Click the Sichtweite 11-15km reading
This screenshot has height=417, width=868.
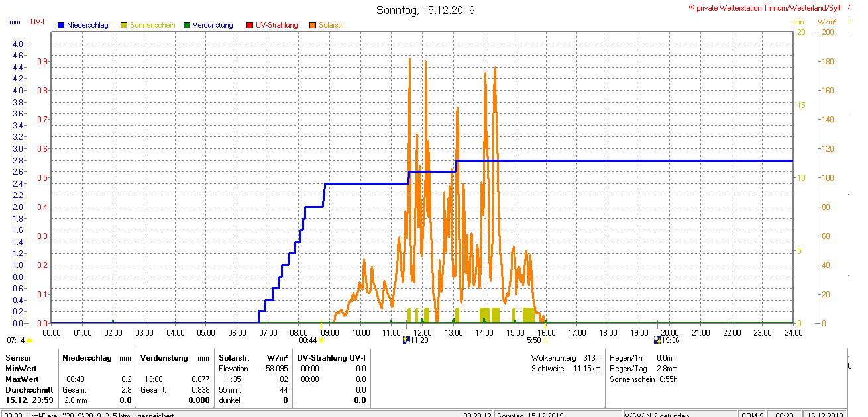pyautogui.click(x=566, y=369)
